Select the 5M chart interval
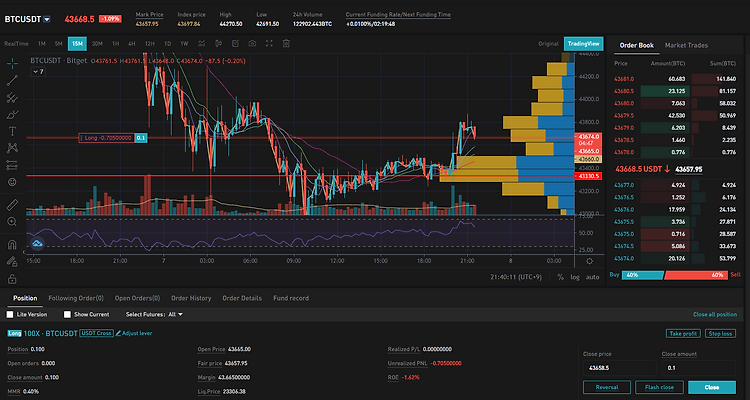Screen dimensions: 750x400 (58, 44)
